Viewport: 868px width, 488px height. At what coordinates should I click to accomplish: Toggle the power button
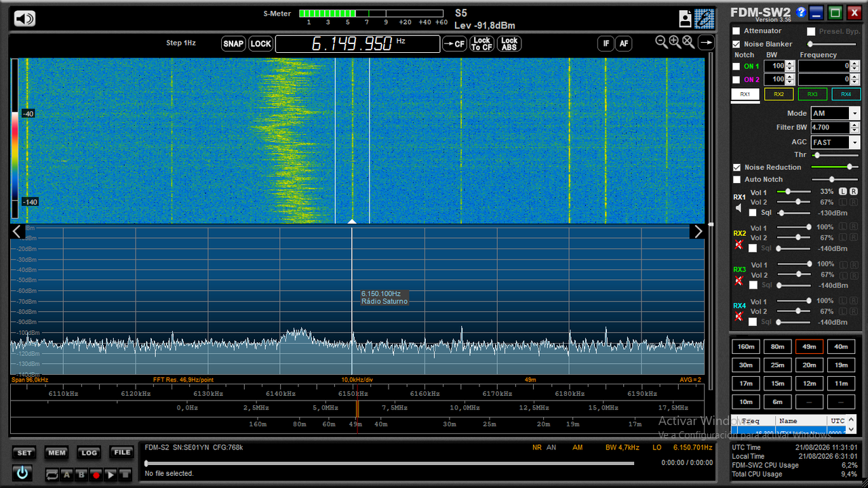pos(22,472)
